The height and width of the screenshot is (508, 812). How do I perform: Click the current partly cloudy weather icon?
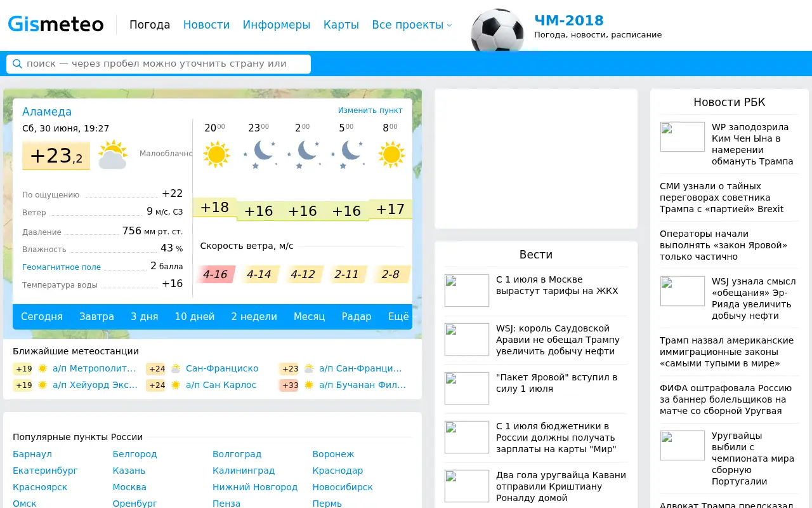[113, 154]
